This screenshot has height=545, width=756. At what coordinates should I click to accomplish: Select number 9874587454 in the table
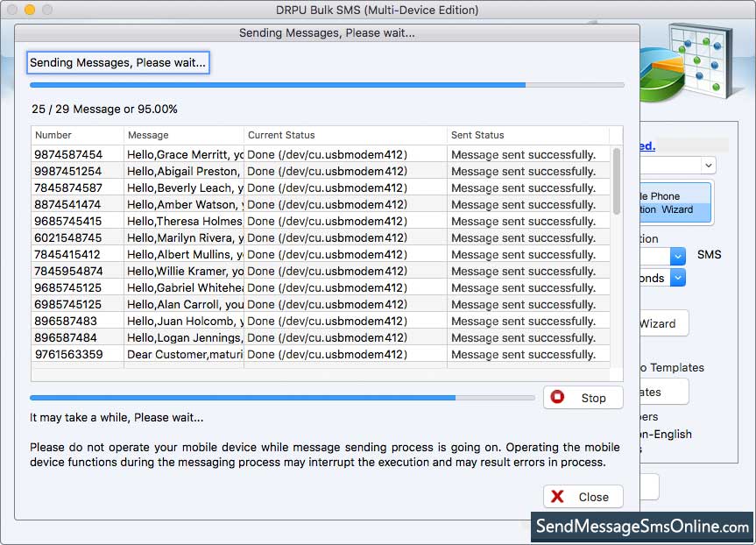pyautogui.click(x=68, y=154)
